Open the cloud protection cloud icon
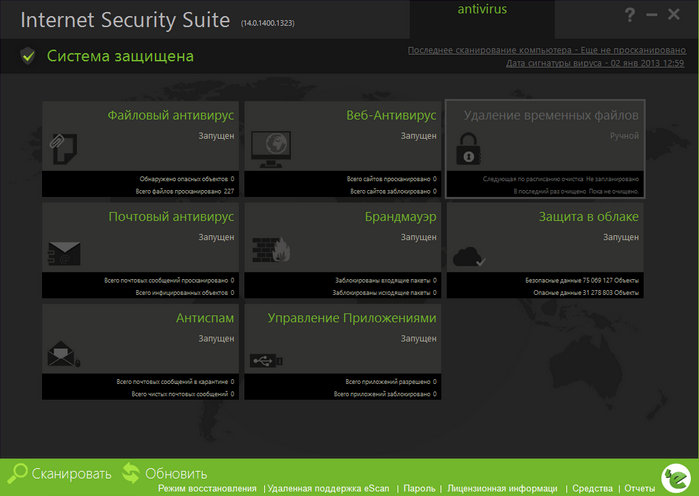 pyautogui.click(x=469, y=257)
